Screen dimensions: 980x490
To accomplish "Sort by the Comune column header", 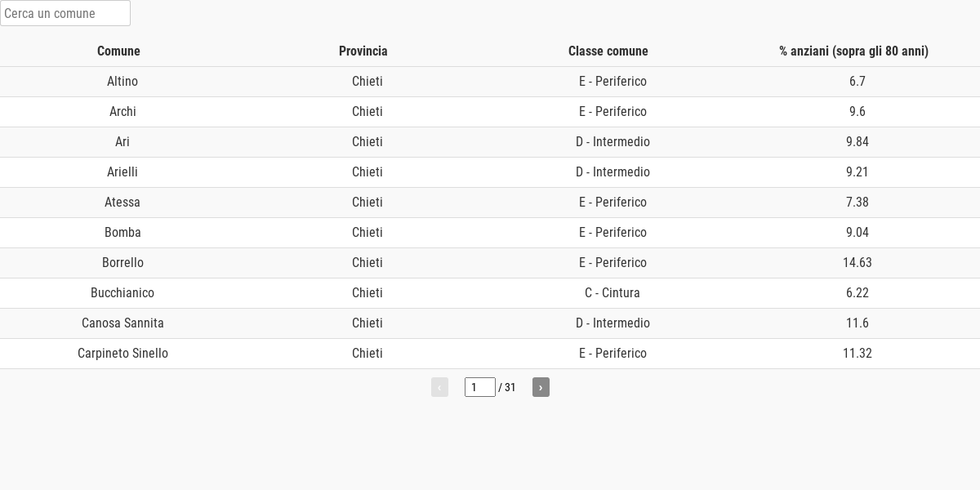I will 118,51.
